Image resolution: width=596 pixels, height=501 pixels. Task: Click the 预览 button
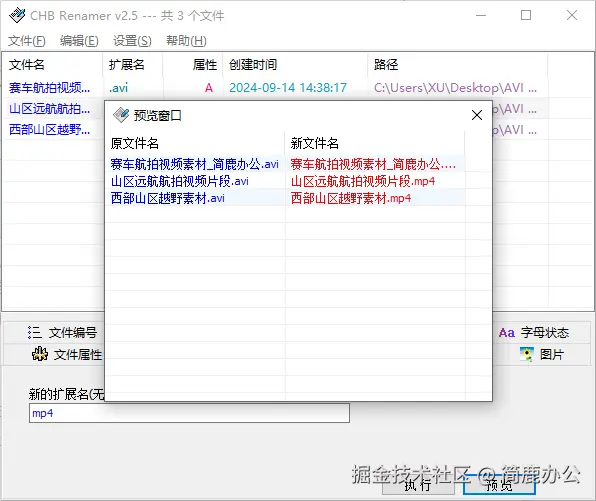click(499, 485)
